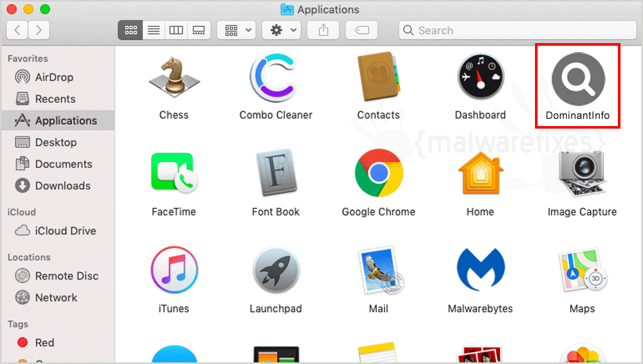Open AirDrop in the sidebar
The image size is (643, 364).
point(58,77)
